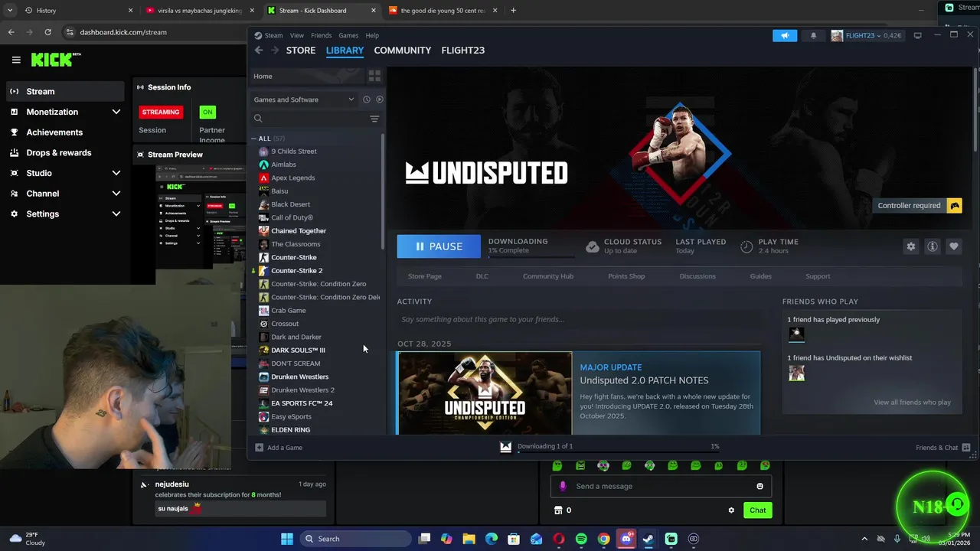Screen dimensions: 980x551
Task: Select Apex Legends in library list
Action: click(292, 178)
